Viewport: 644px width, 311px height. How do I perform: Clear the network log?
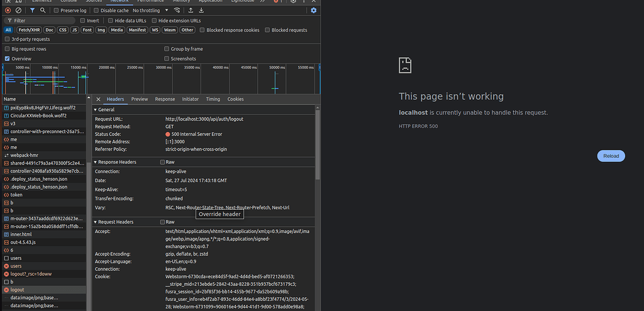19,11
